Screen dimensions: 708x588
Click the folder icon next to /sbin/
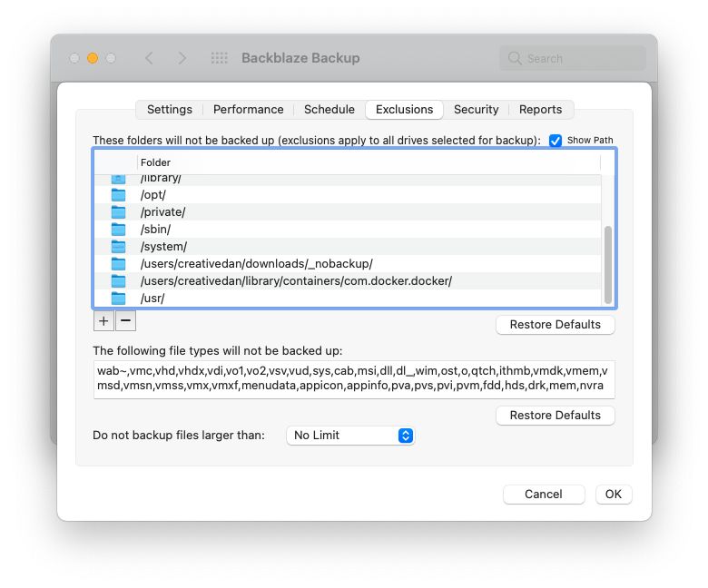click(x=118, y=230)
